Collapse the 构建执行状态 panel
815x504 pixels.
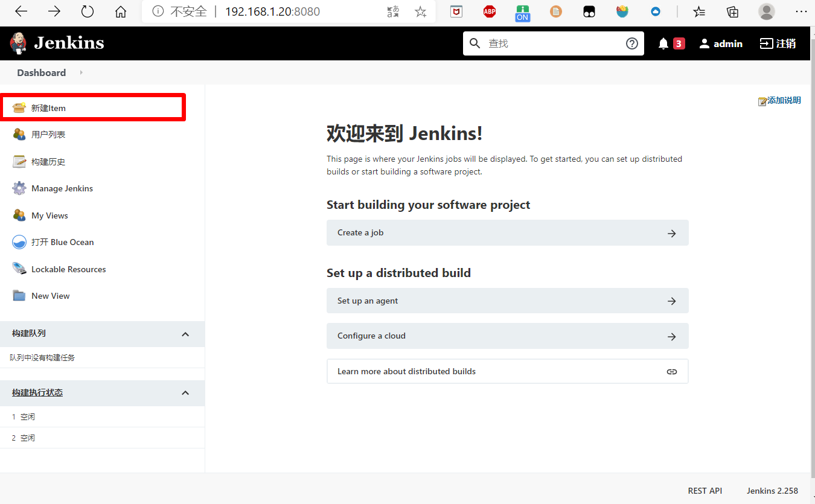pos(185,393)
